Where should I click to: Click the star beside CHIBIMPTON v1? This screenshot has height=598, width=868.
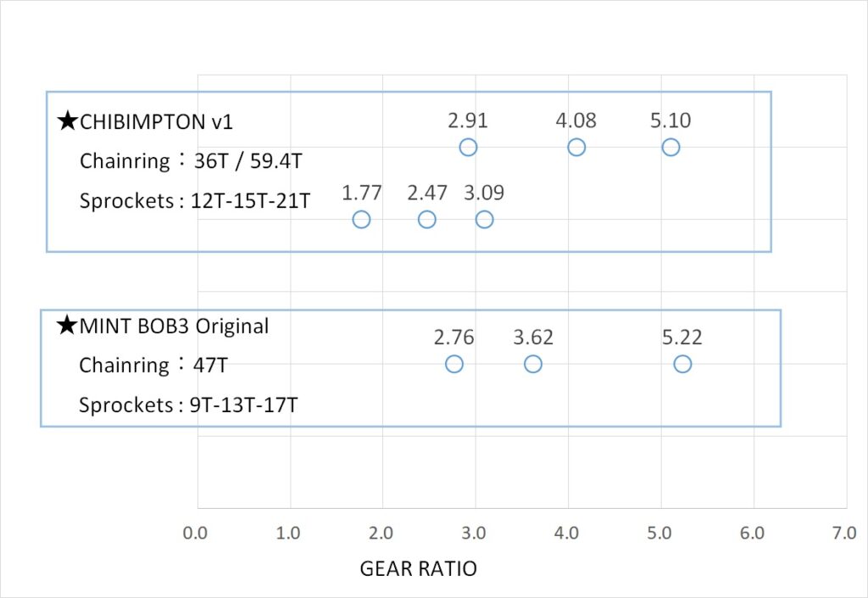67,121
